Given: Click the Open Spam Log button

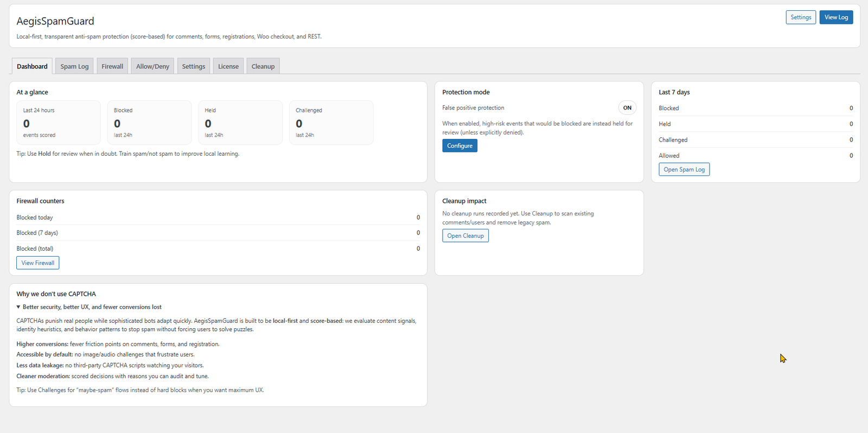Looking at the screenshot, I should click(684, 170).
